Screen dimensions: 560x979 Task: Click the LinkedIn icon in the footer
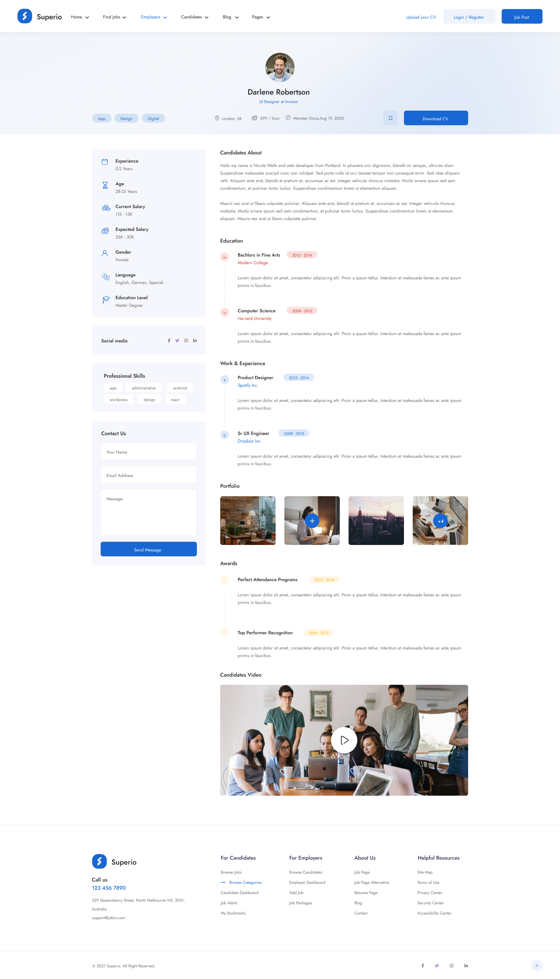[466, 965]
